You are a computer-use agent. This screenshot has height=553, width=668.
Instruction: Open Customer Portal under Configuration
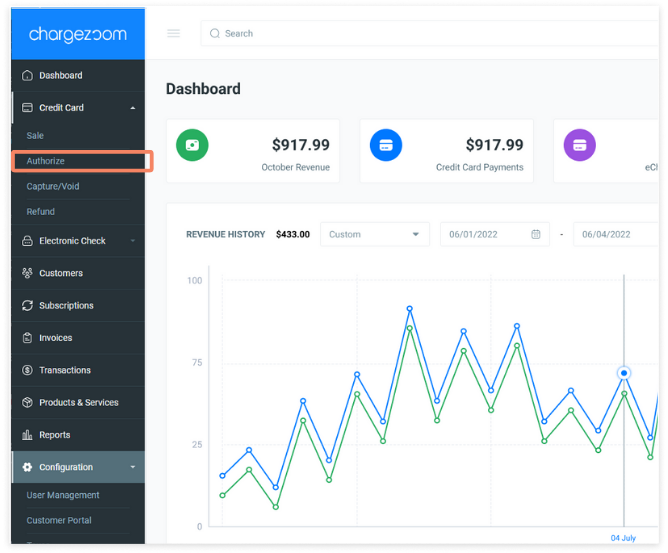point(59,521)
